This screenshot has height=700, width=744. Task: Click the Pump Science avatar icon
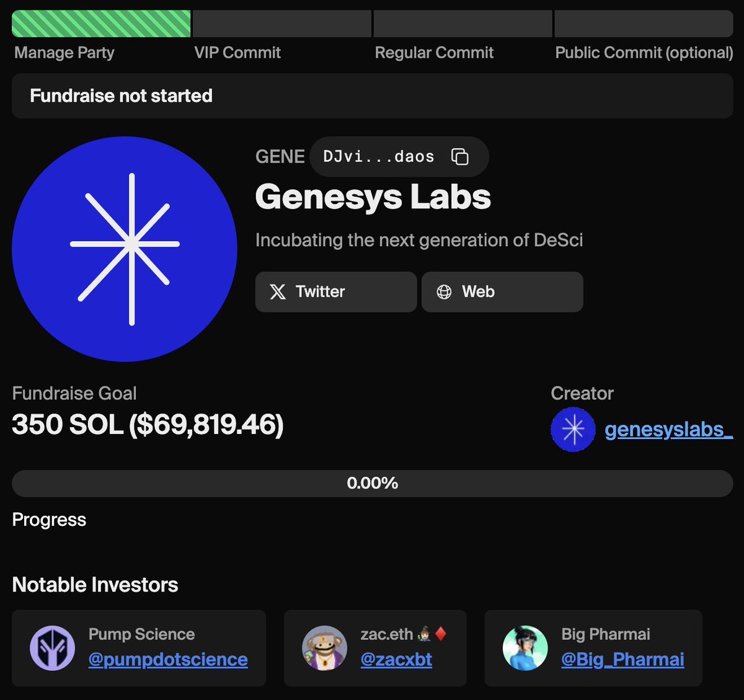53,648
